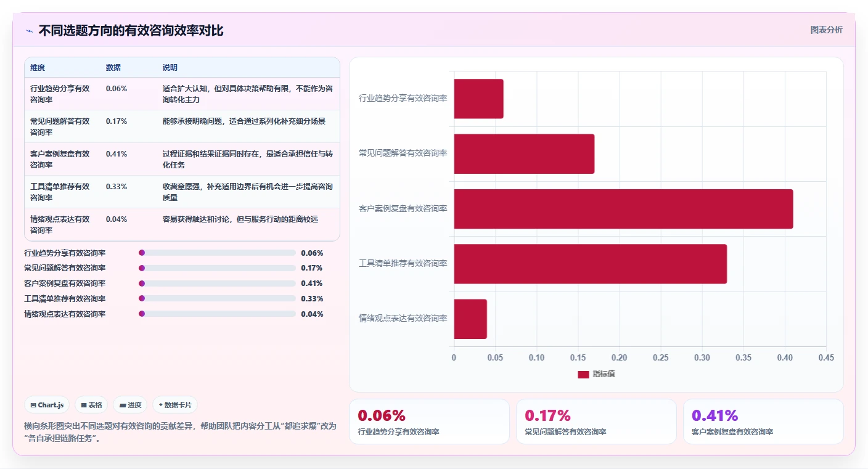Click description starting 能够承接明确问题
The height and width of the screenshot is (469, 868).
244,121
